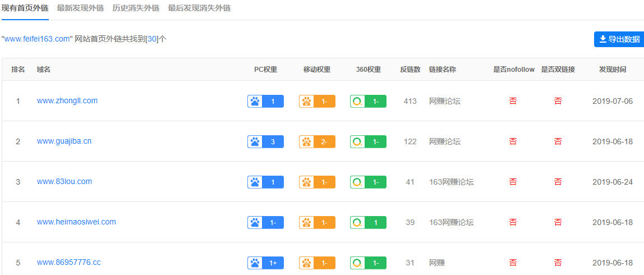Open www.heimaosiwei.com domain link

pyautogui.click(x=76, y=222)
